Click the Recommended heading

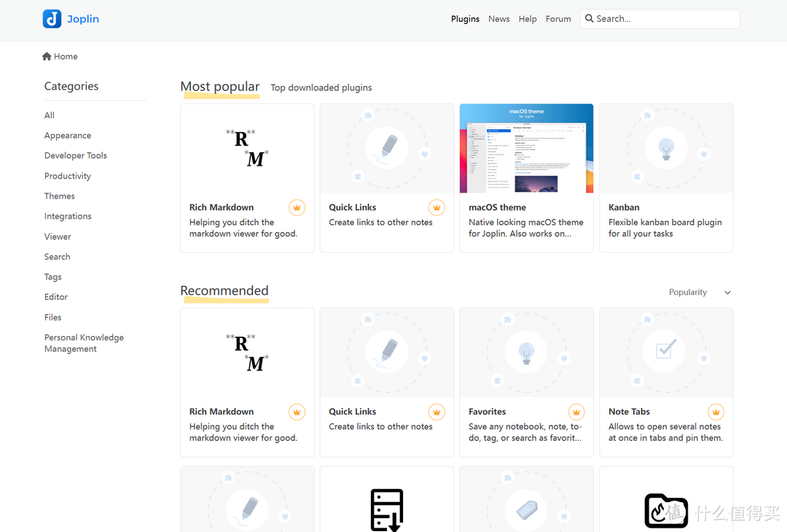(x=224, y=291)
